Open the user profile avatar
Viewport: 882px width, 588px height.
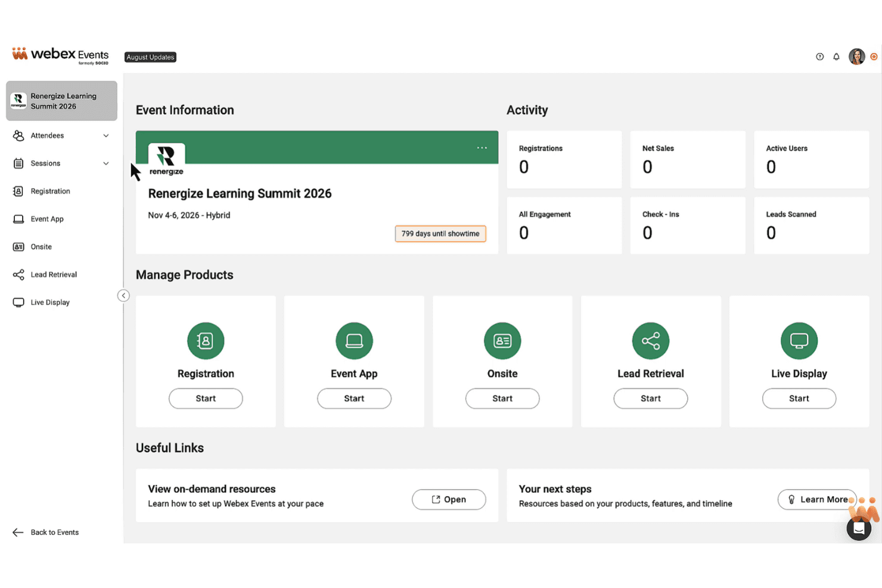856,57
